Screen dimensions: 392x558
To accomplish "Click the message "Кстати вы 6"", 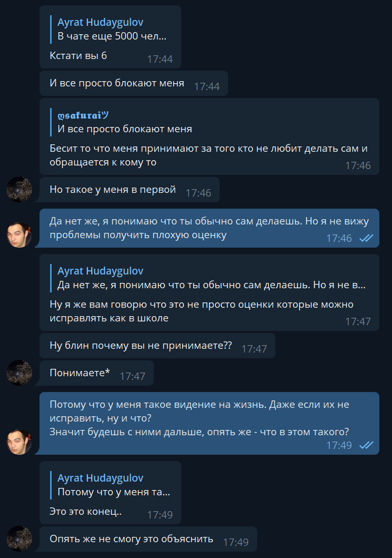I will [79, 55].
